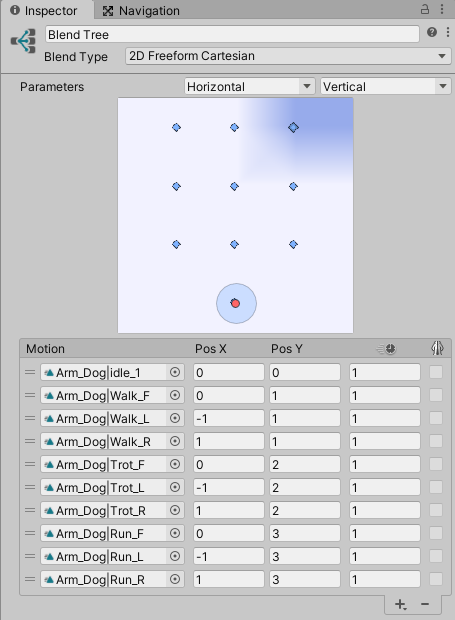Enable the mirror checkbox for idle_1
Image resolution: width=455 pixels, height=620 pixels.
[x=436, y=372]
